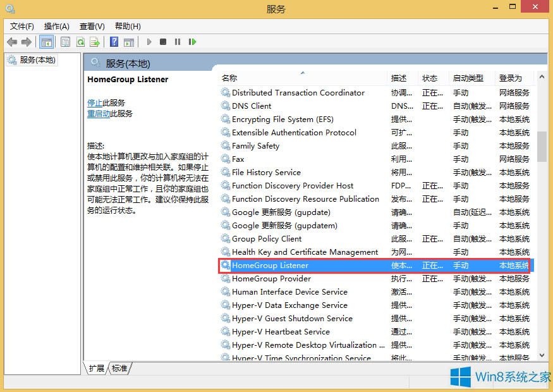Refresh the services list with the refresh icon
This screenshot has width=553, height=392.
tap(80, 42)
